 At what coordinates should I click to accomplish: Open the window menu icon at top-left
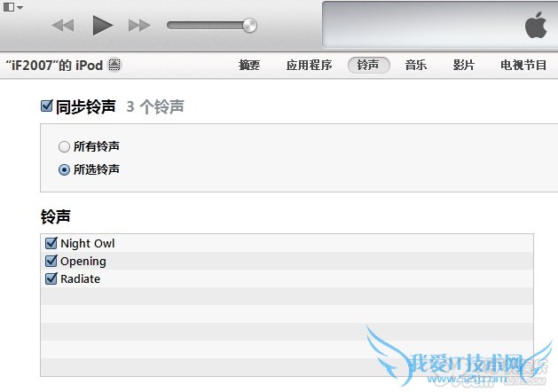coord(13,7)
